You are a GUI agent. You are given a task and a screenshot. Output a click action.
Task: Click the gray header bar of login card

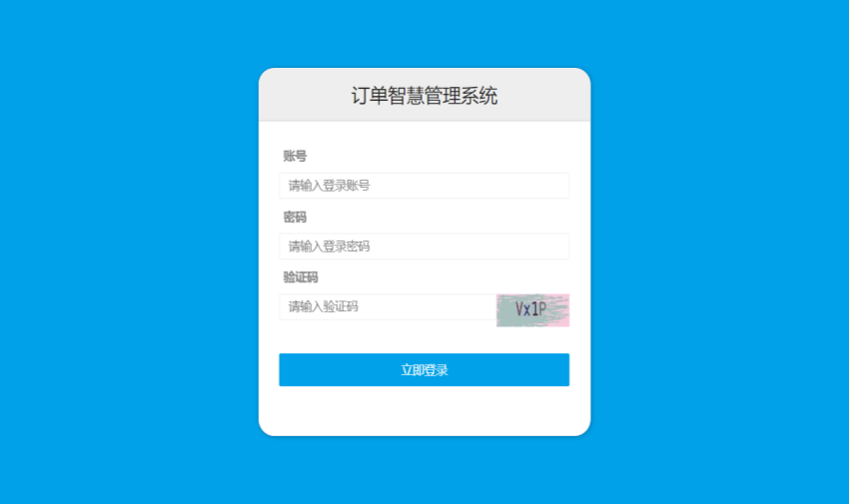[x=424, y=94]
